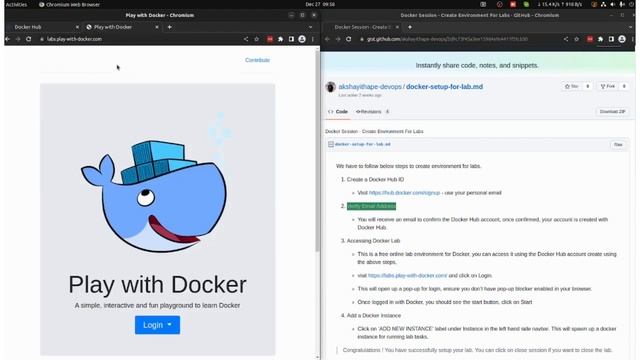640x360 pixels.
Task: Click the Download ZIP button
Action: [x=612, y=111]
